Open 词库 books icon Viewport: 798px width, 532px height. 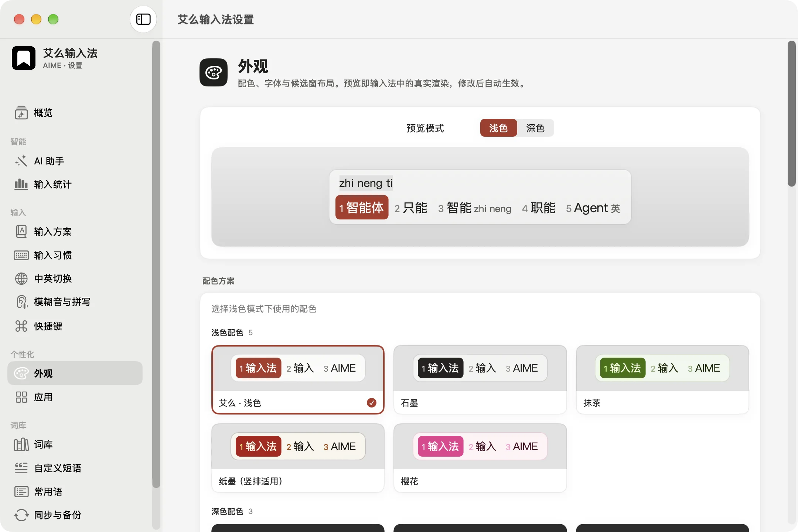coord(21,444)
